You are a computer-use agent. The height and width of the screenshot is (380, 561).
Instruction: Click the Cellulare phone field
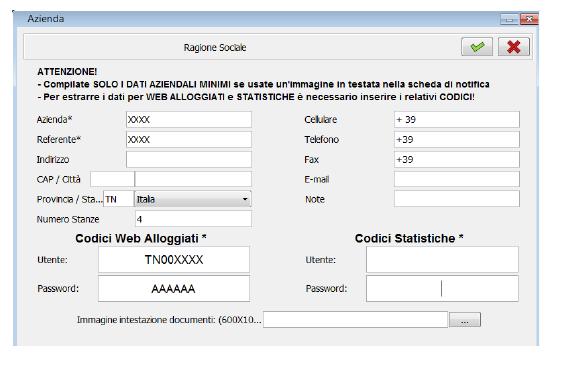(457, 120)
